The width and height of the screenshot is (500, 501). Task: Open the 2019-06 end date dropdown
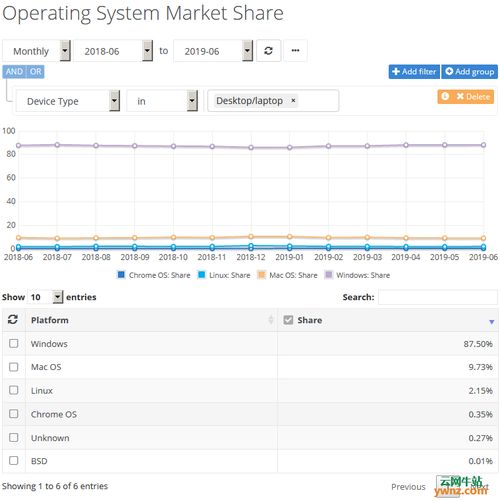coord(213,51)
